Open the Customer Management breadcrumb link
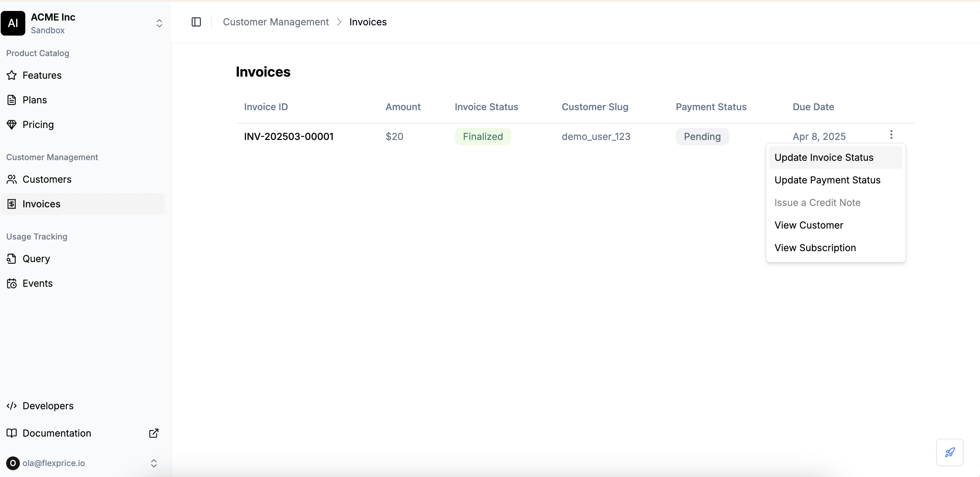Screen dimensions: 980x477 [x=276, y=22]
